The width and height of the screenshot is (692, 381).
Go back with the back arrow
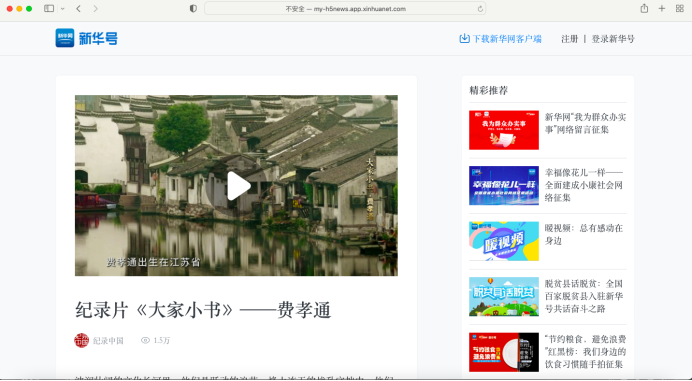[79, 8]
